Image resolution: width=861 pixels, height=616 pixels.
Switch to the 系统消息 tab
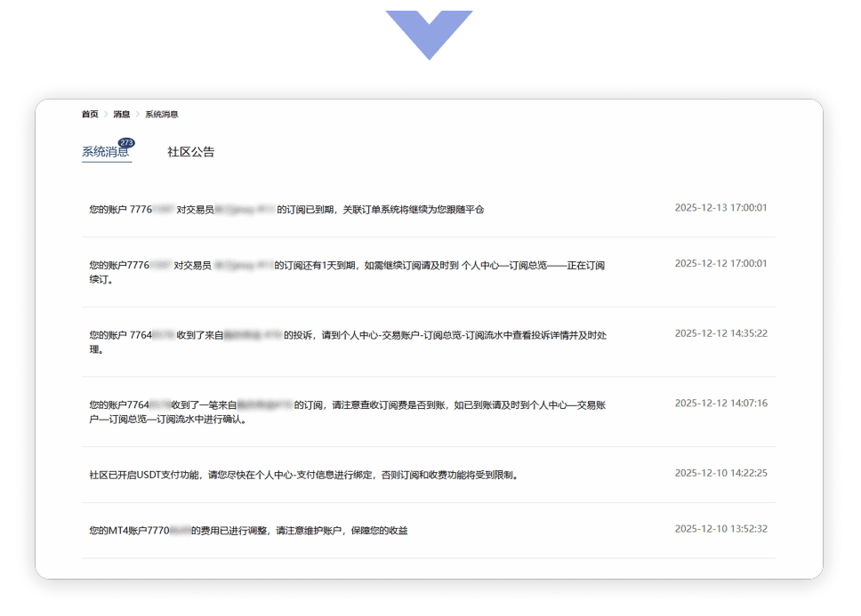tap(105, 152)
